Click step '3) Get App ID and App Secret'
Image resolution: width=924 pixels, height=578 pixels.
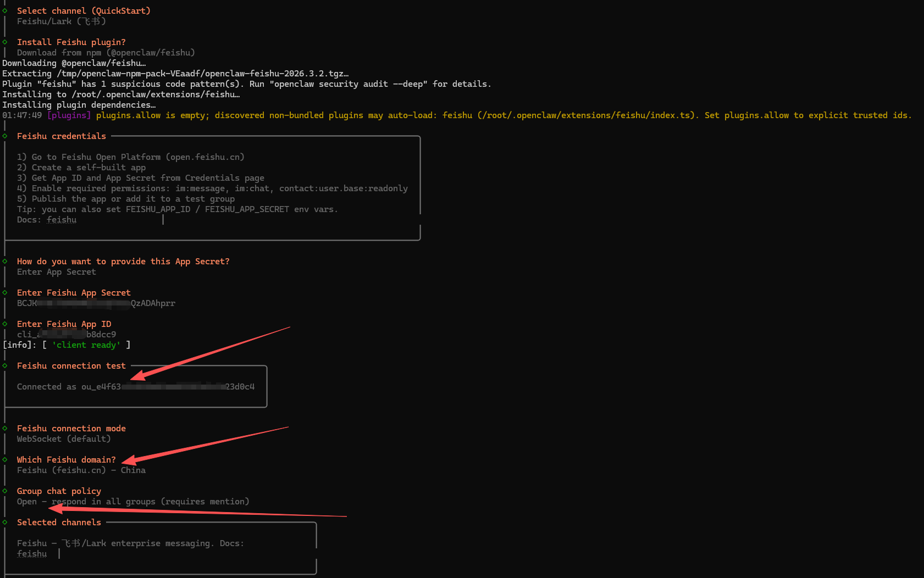[x=141, y=177]
